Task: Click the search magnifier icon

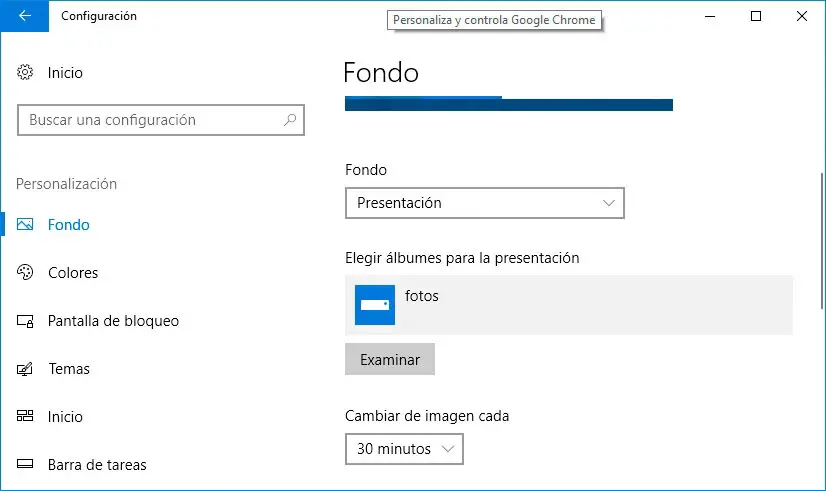Action: [x=290, y=120]
